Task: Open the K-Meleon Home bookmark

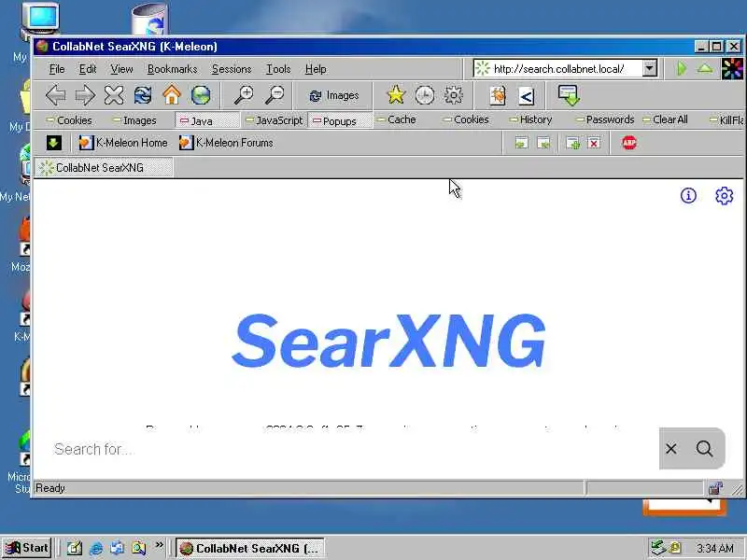Action: 123,143
